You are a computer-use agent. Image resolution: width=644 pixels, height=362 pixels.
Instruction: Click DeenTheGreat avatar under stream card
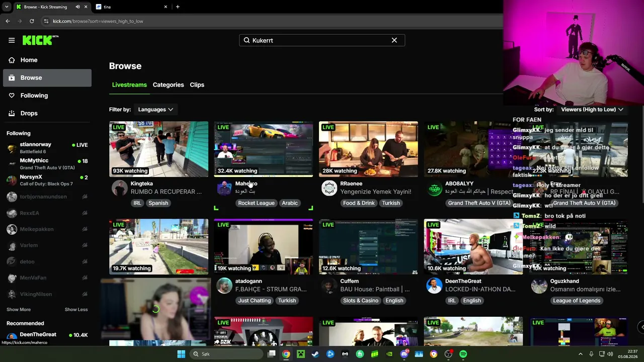point(434,286)
